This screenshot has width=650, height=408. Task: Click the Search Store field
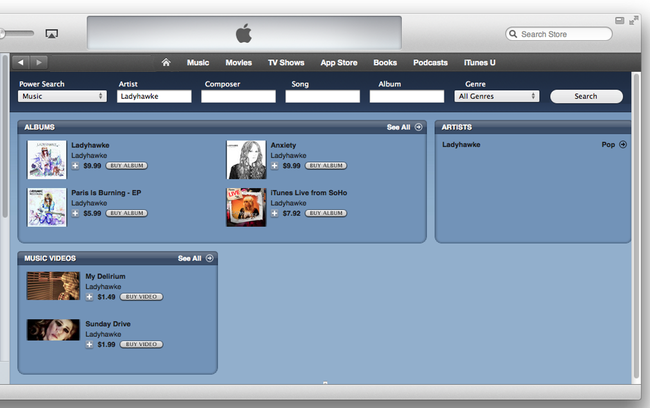point(558,34)
